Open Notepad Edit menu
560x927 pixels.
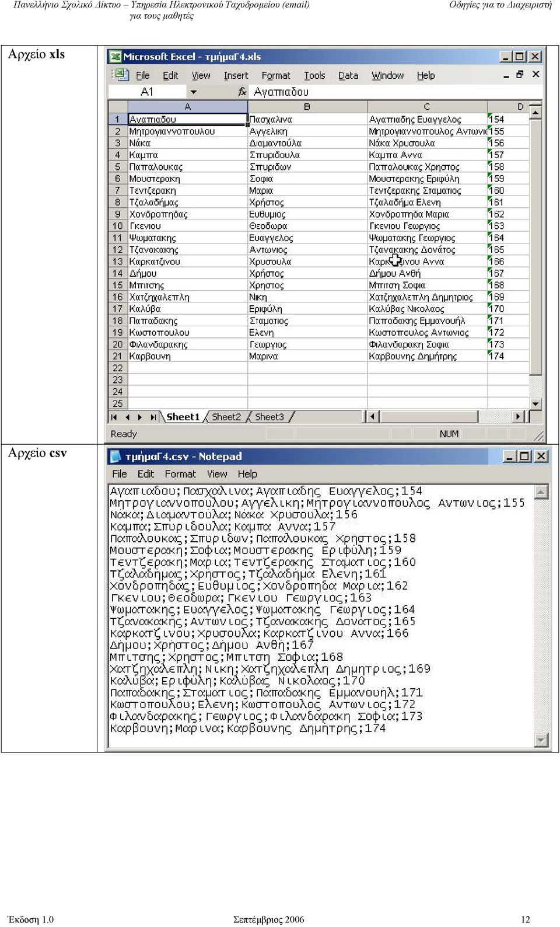coord(146,474)
